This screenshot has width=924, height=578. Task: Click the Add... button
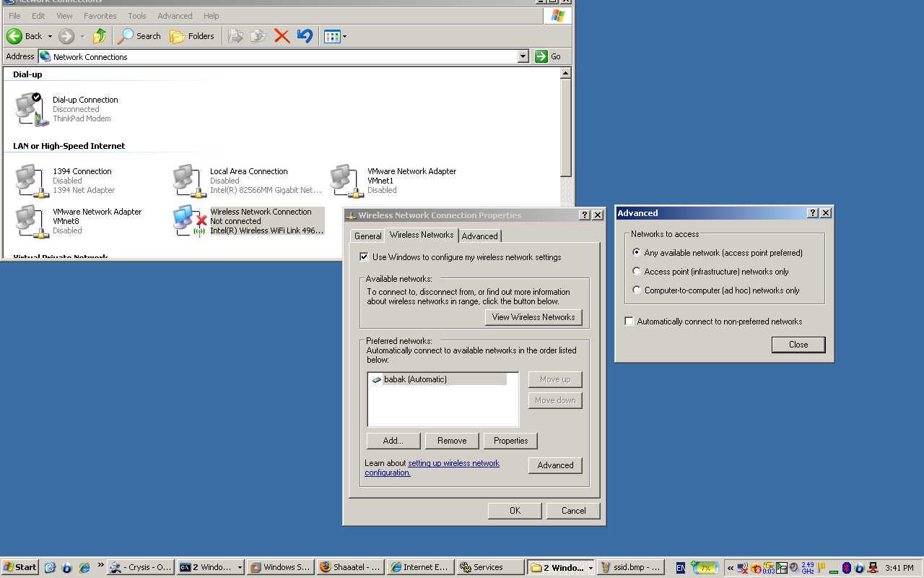coord(393,441)
